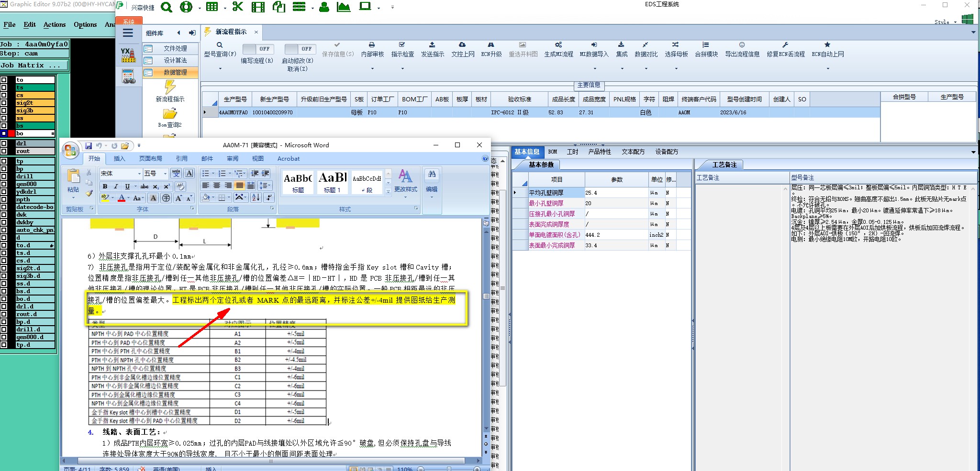Viewport: 980px width, 471px height.
Task: Toggle the checkbox for the ts layer
Action: click(4, 88)
